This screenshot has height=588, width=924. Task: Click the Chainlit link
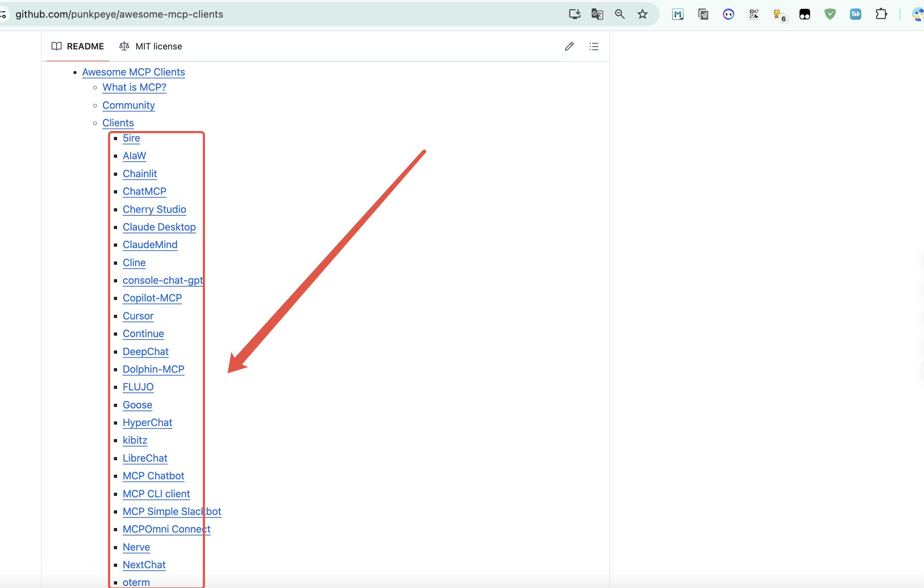140,174
